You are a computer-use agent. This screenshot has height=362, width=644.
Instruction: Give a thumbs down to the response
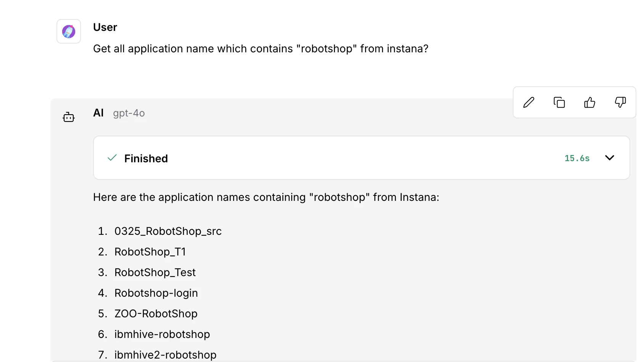click(x=620, y=102)
